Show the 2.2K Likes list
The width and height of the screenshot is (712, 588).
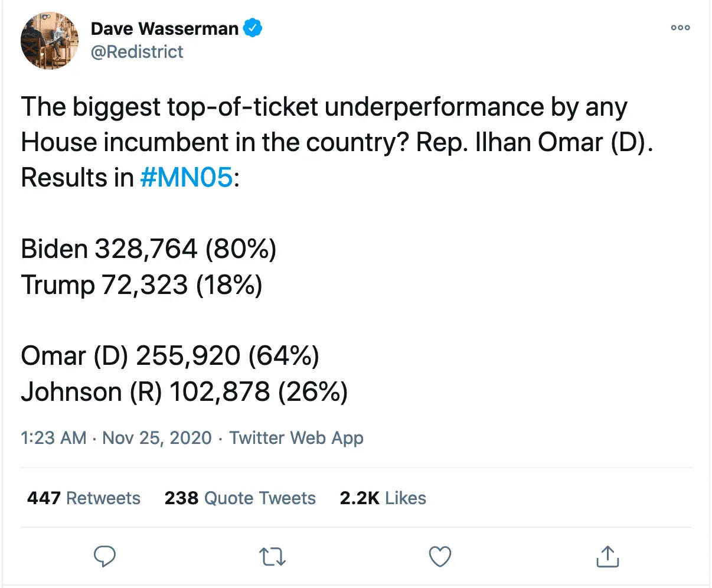(x=383, y=498)
